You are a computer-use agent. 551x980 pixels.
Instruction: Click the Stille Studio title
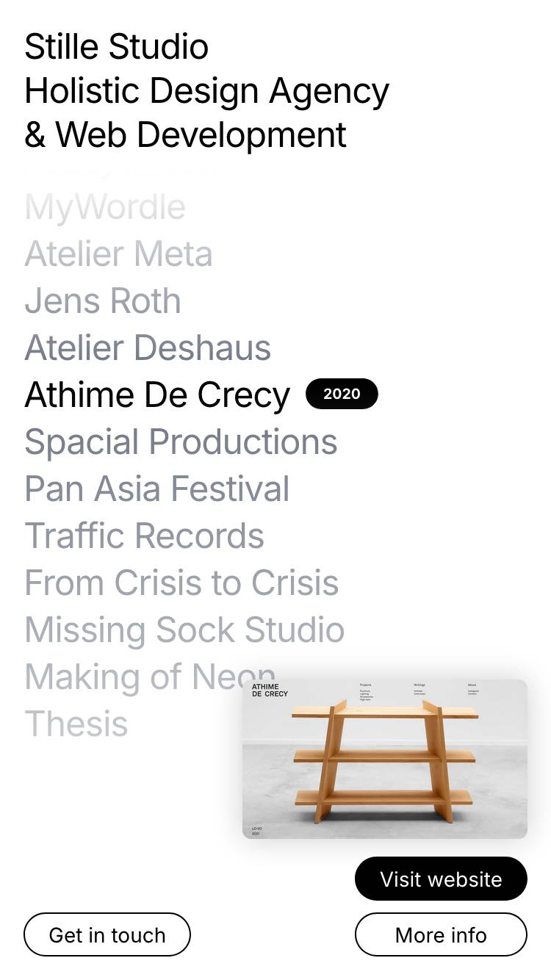(x=117, y=47)
